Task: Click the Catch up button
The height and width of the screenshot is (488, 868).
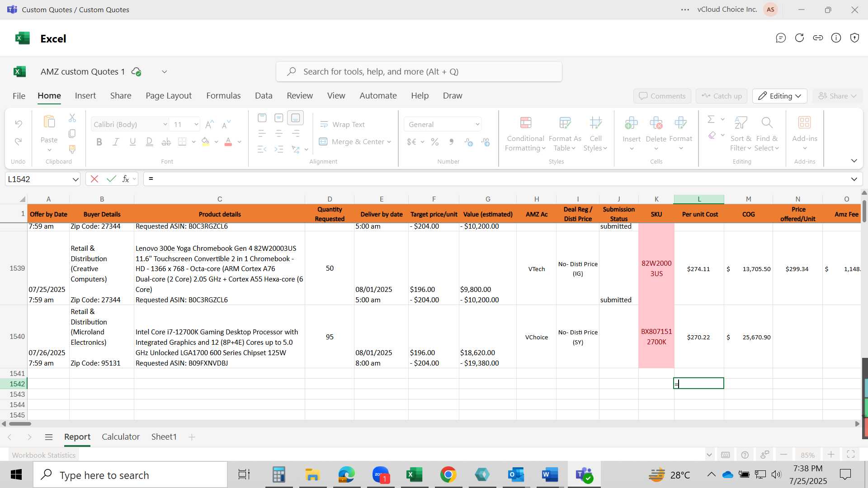Action: [x=722, y=96]
